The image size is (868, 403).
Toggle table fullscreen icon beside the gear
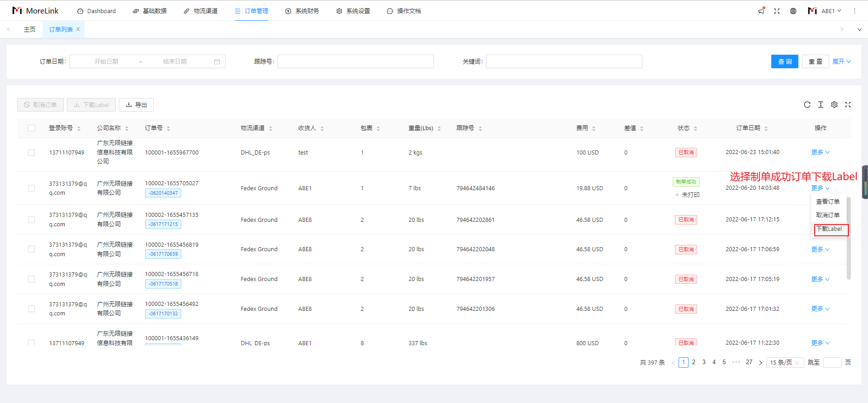click(848, 105)
